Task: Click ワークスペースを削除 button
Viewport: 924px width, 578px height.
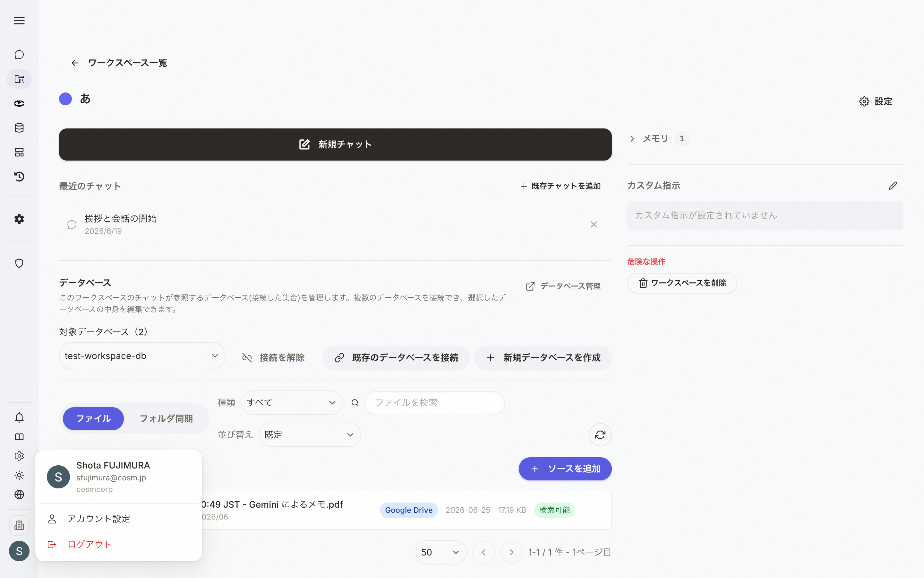Action: [x=682, y=283]
